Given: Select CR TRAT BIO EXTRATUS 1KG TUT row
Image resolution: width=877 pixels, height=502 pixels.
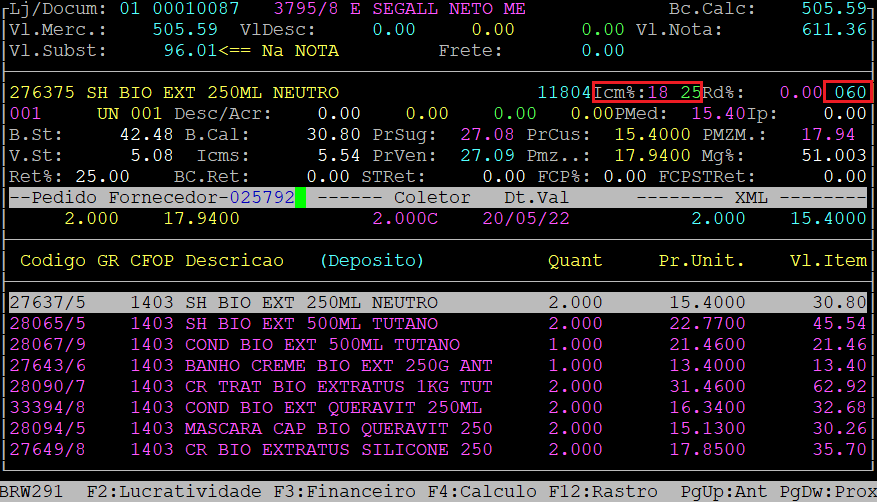Looking at the screenshot, I should point(438,386).
